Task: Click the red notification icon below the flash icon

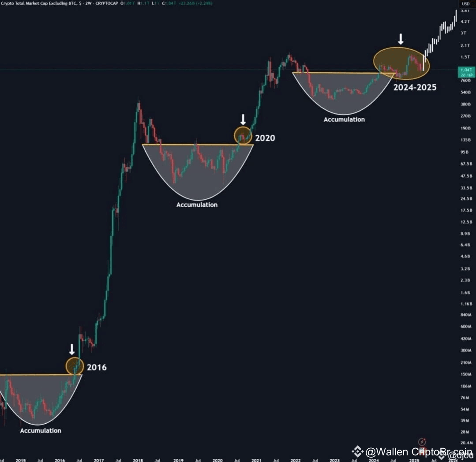Action: point(422,450)
